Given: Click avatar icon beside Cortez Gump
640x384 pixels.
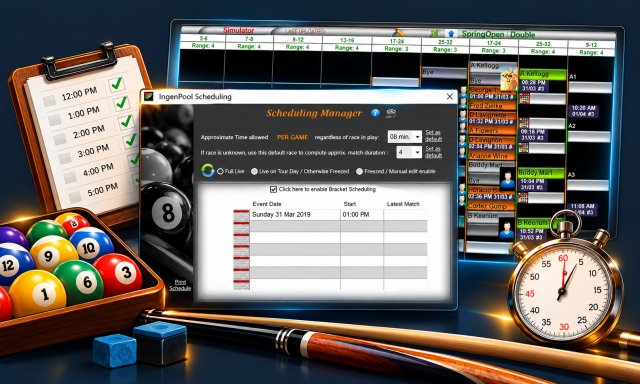Looking at the screenshot, I should click(x=463, y=201).
